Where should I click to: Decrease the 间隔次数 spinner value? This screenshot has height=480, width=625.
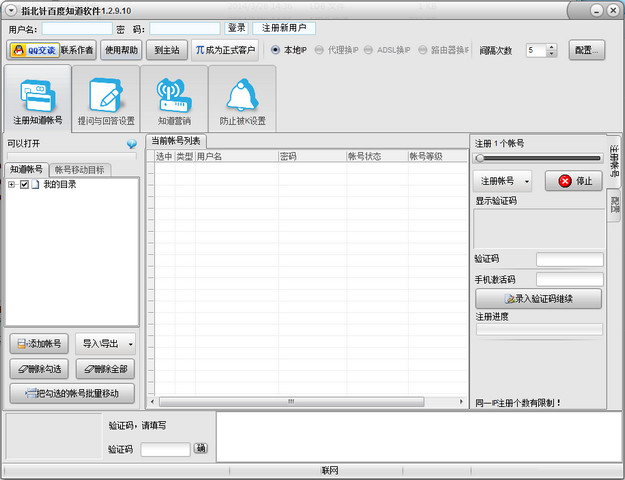tap(552, 54)
